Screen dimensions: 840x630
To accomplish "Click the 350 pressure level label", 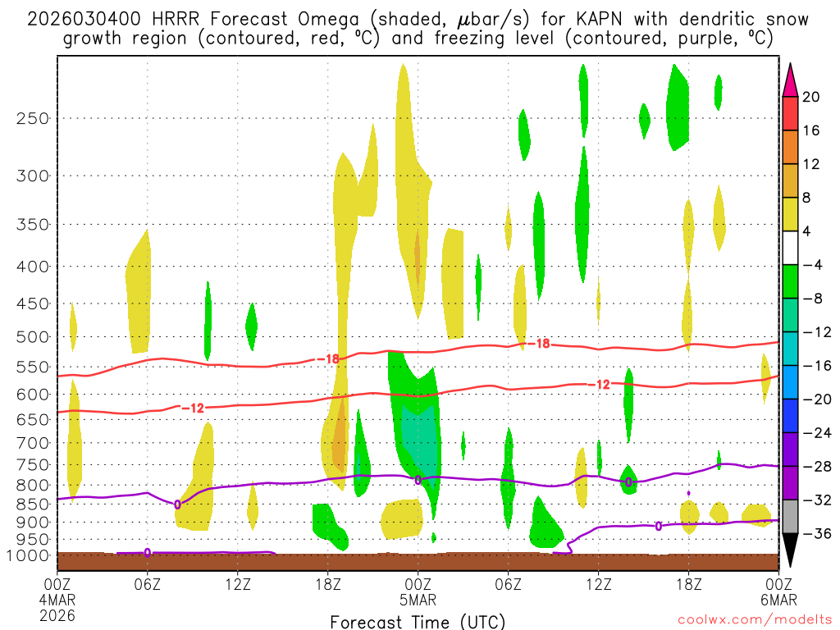I will (x=32, y=225).
